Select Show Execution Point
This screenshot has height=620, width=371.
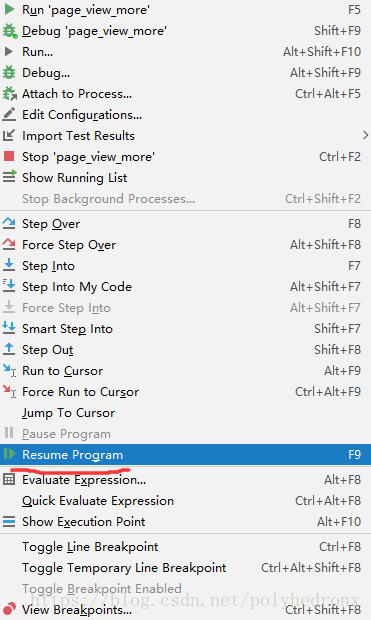click(x=186, y=522)
